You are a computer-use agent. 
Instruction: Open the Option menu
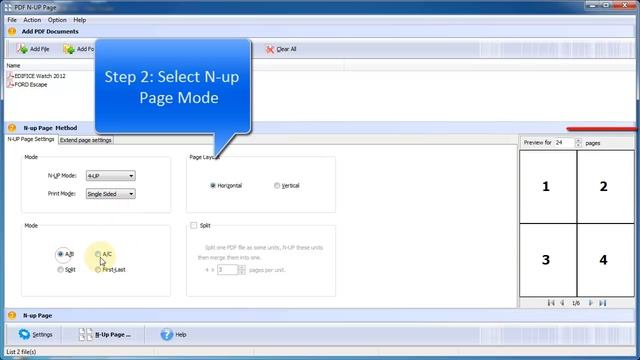coord(57,20)
